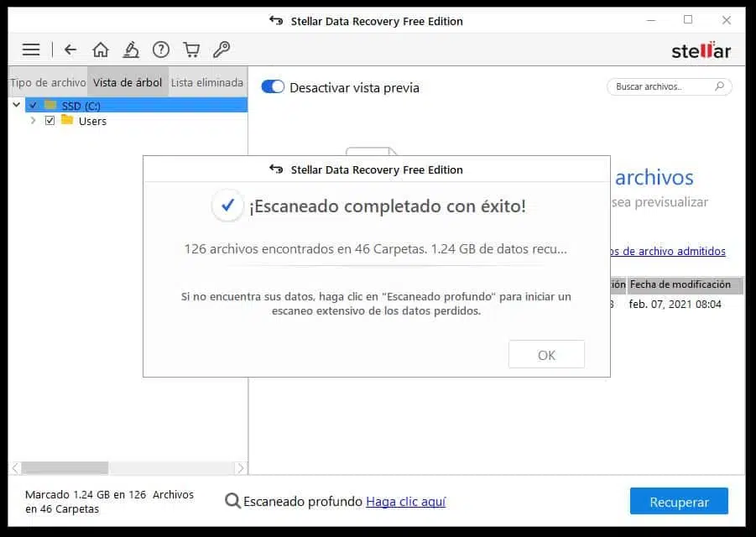The image size is (756, 537).
Task: Click the microscope scan tool icon
Action: point(131,50)
